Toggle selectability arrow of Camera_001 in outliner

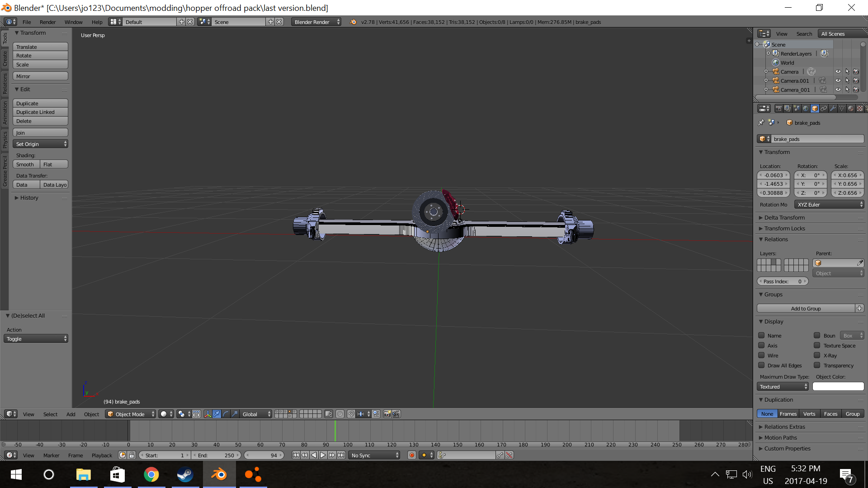pyautogui.click(x=847, y=89)
